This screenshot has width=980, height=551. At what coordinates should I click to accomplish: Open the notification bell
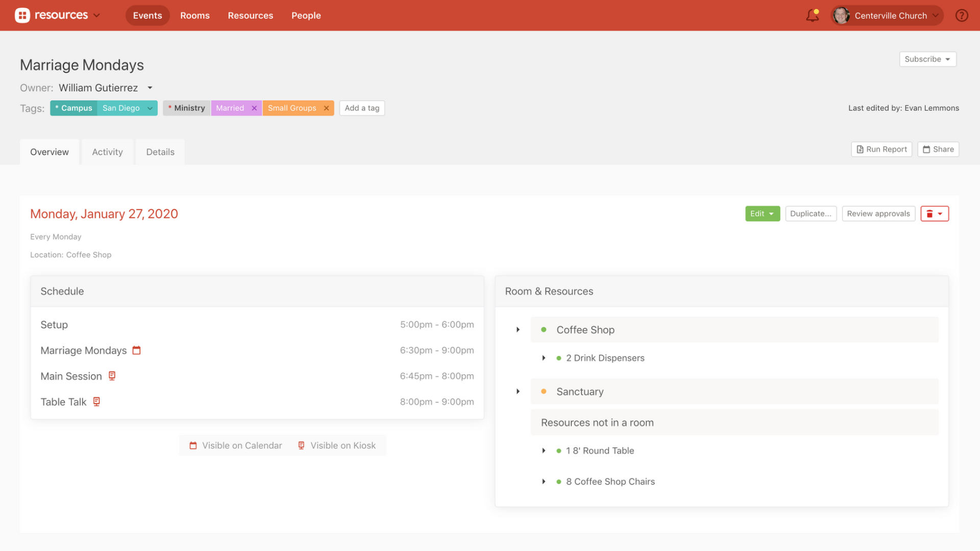click(812, 15)
